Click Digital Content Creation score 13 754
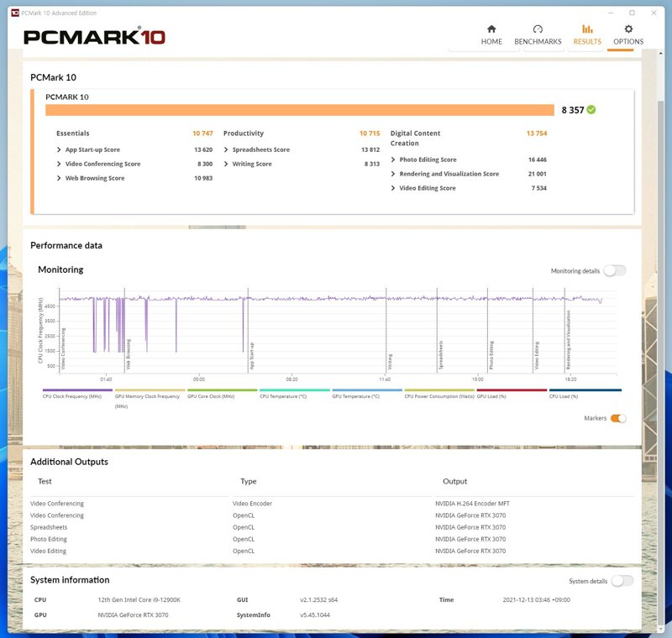Viewport: 672px width, 638px height. 537,133
